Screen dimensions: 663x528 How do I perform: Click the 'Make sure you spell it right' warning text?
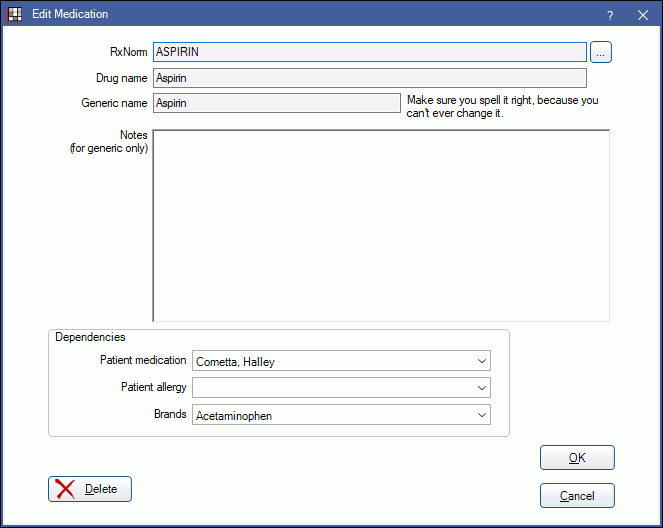click(x=502, y=107)
